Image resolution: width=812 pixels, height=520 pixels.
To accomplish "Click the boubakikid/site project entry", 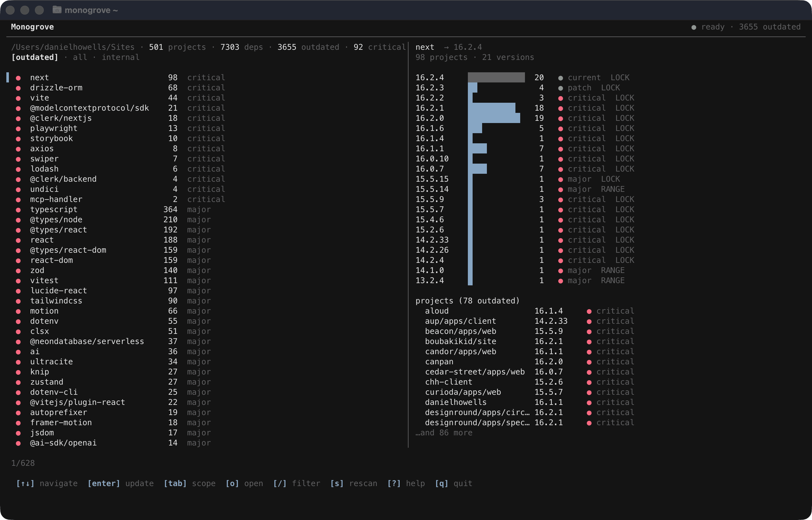I will [460, 341].
